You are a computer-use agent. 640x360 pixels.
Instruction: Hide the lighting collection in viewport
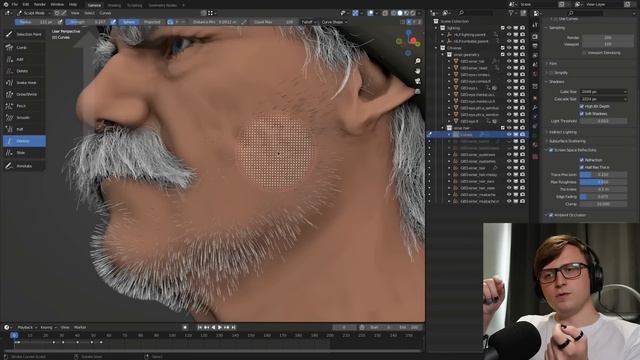pyautogui.click(x=509, y=28)
